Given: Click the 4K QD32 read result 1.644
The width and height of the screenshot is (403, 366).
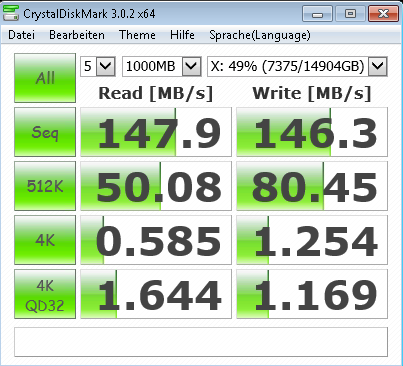Looking at the screenshot, I should tap(156, 294).
